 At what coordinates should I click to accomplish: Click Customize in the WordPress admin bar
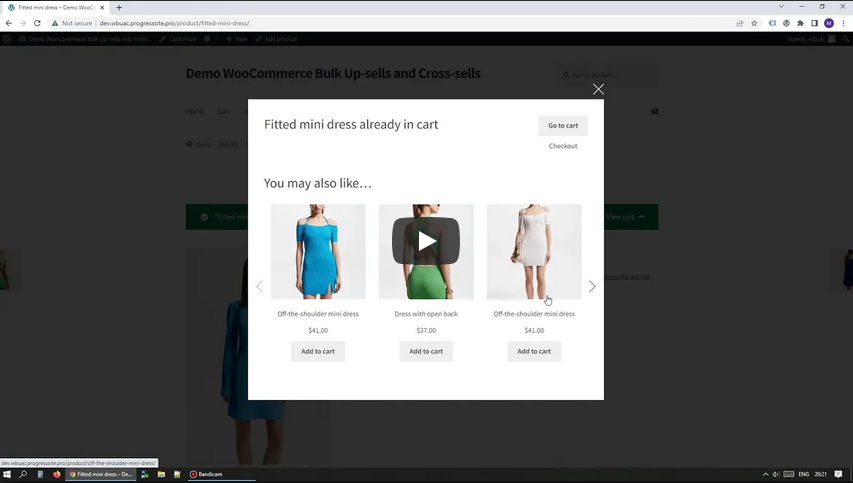pos(178,39)
